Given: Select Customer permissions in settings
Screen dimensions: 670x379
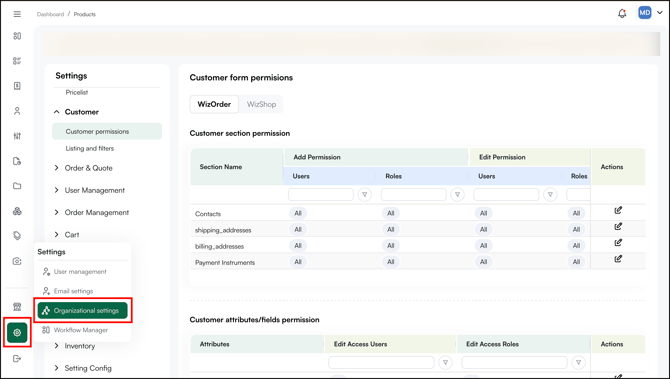Looking at the screenshot, I should tap(107, 131).
